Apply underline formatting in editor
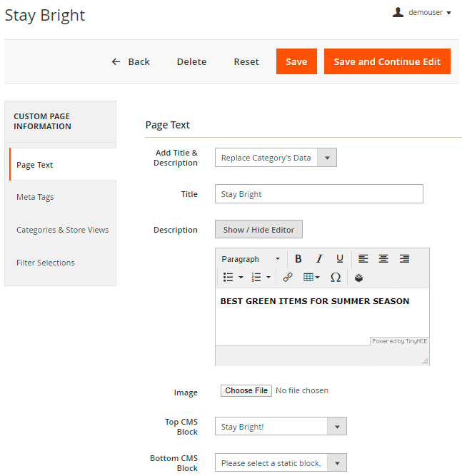Screen dimensions: 462x476 [340, 258]
